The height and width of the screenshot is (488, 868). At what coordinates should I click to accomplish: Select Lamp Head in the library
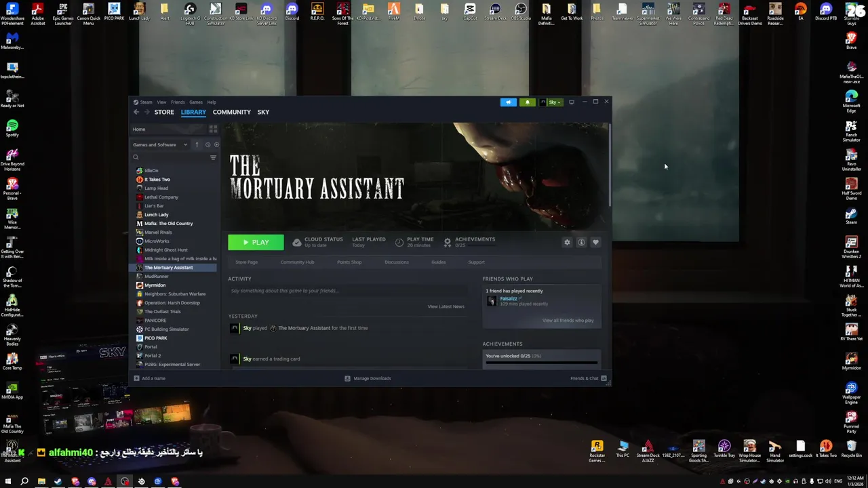point(156,188)
